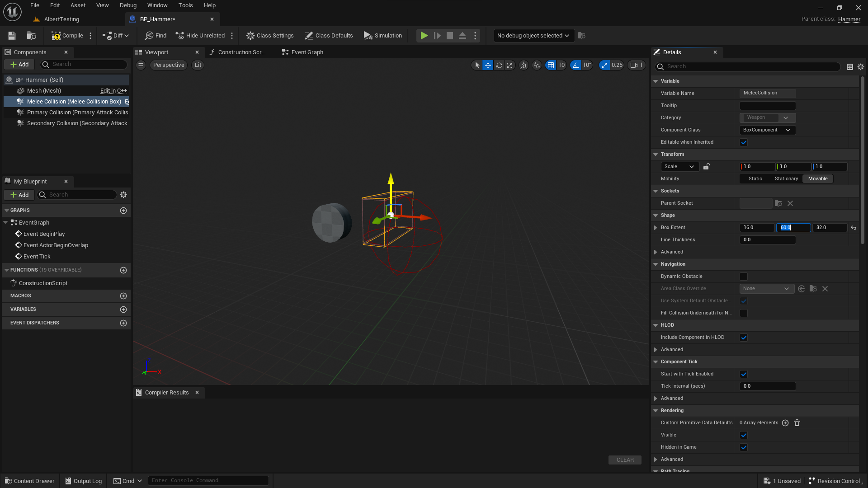Set Mobility to Static
Screen dimensions: 868x488
pyautogui.click(x=755, y=179)
